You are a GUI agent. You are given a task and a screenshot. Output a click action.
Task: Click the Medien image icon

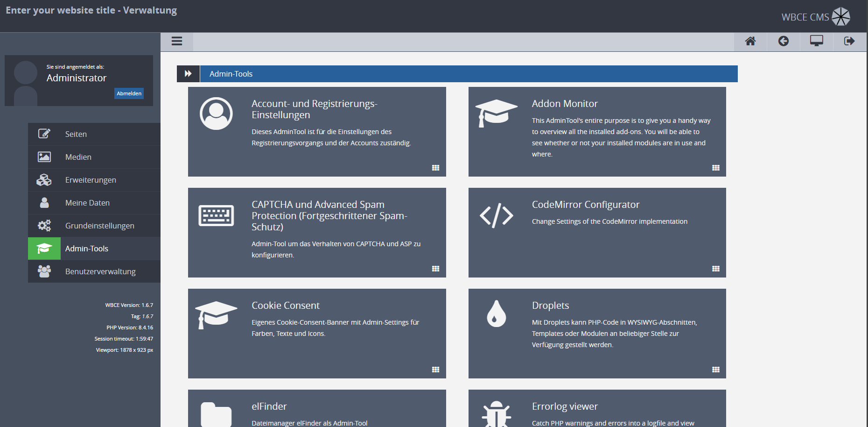click(44, 157)
